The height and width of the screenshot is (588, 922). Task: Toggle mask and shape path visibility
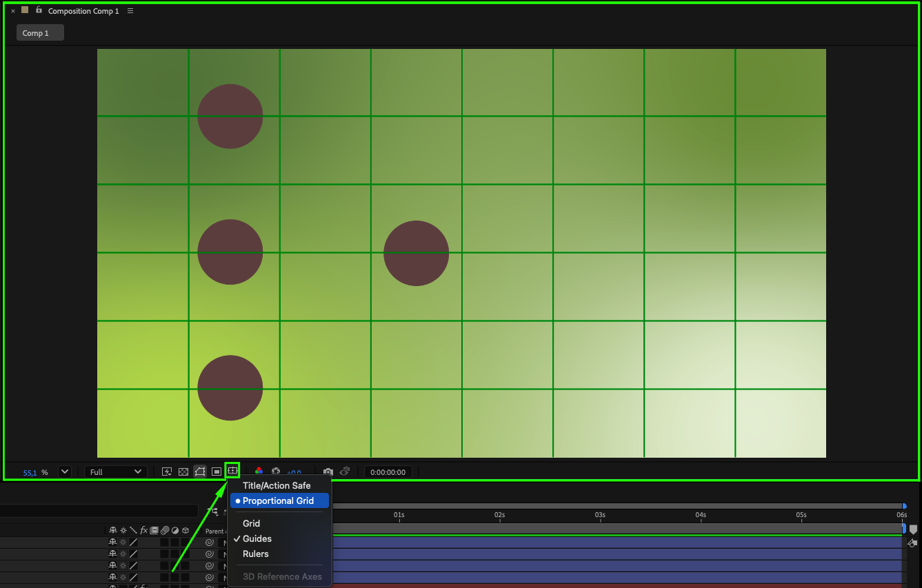(x=200, y=472)
